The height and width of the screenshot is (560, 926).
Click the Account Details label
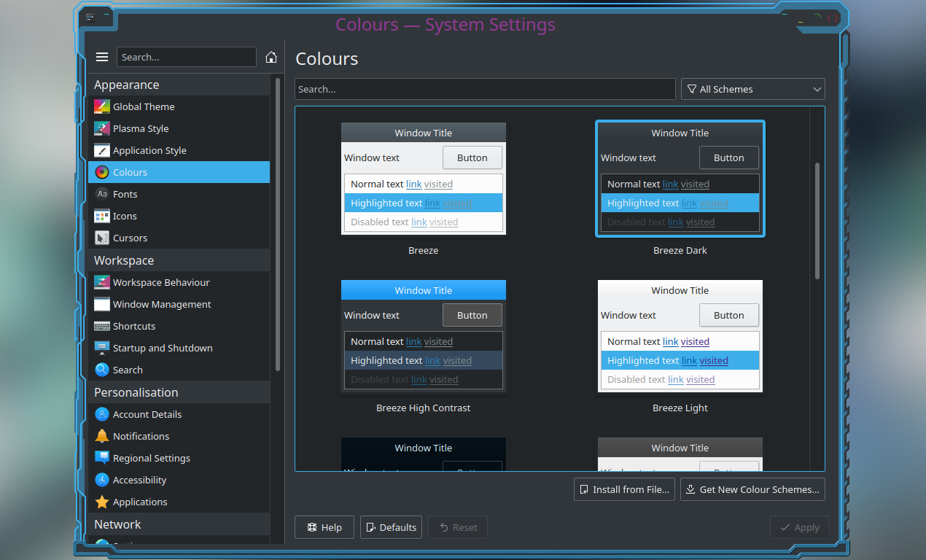[147, 414]
